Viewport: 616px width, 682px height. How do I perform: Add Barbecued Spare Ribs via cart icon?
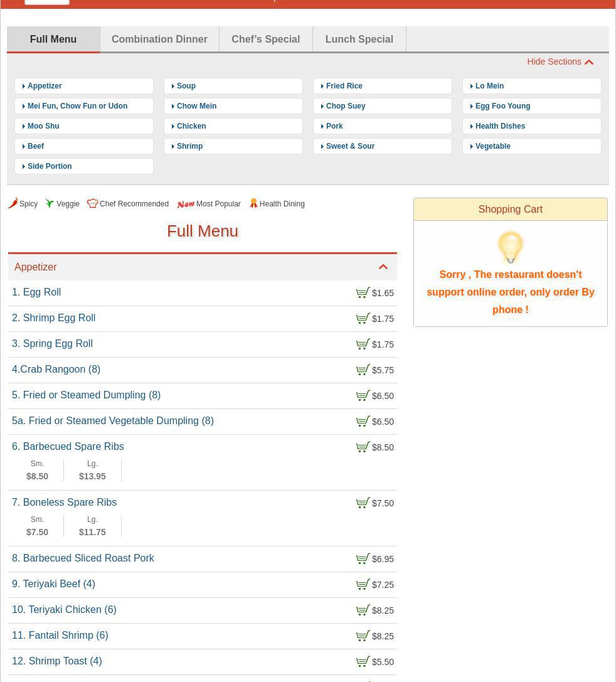[363, 447]
